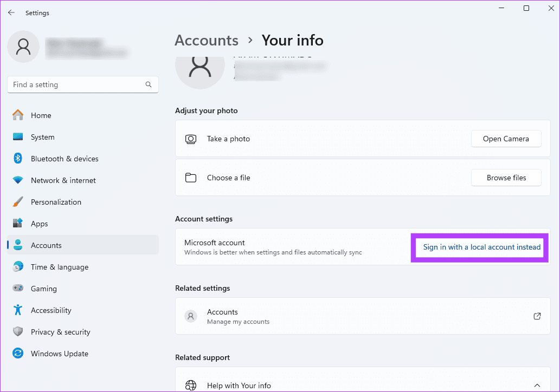
Task: Open Apps settings
Action: pos(39,224)
